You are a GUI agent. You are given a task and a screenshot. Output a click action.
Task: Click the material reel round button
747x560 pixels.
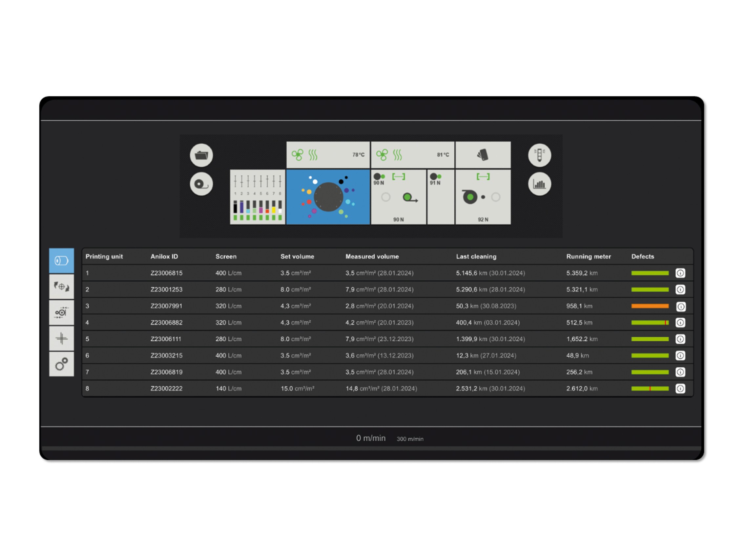tap(201, 184)
